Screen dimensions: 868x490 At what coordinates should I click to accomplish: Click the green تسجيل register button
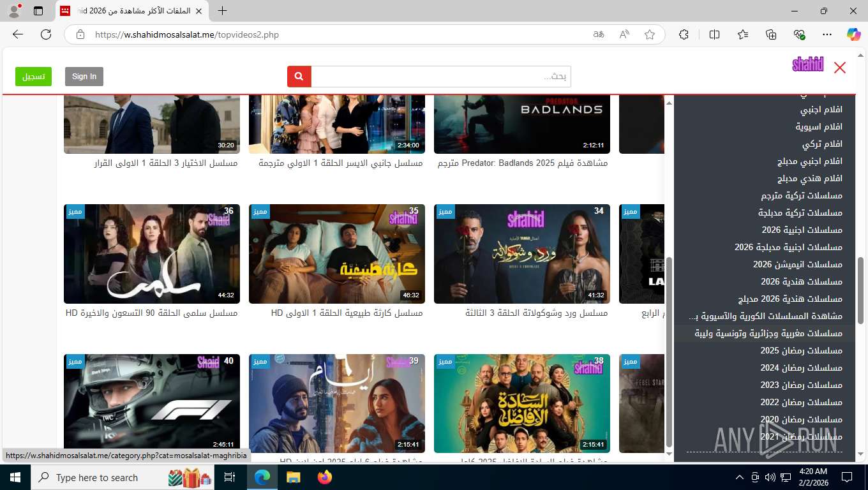(33, 77)
